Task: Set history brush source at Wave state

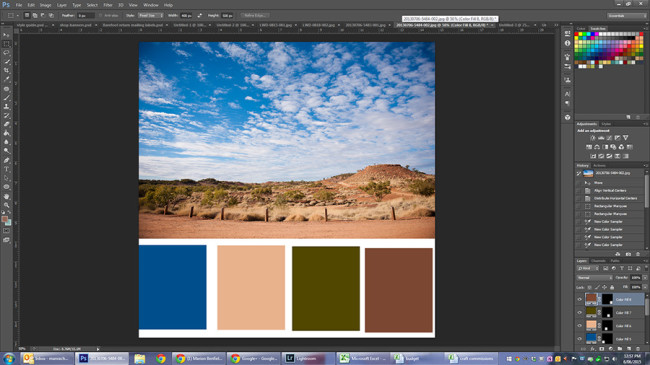Action: 579,182
